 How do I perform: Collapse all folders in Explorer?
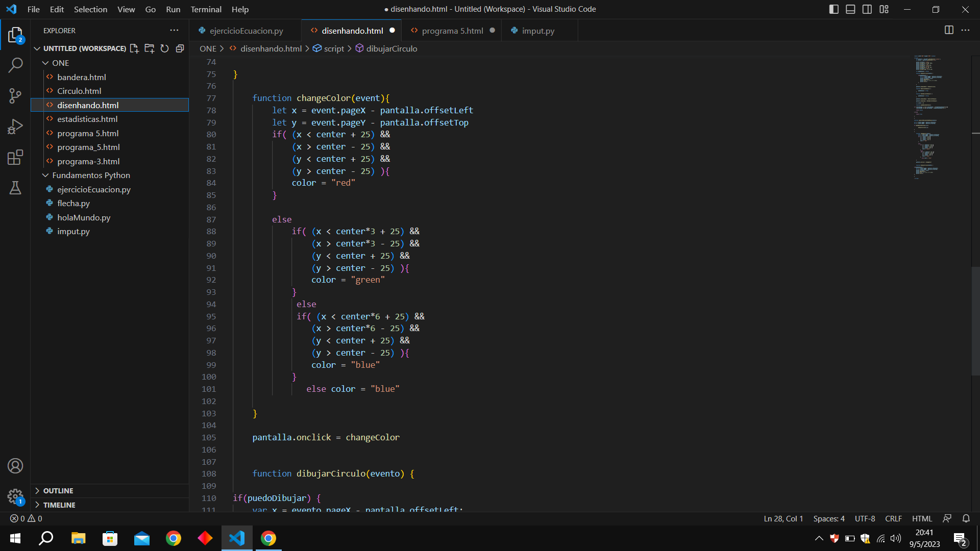coord(180,48)
